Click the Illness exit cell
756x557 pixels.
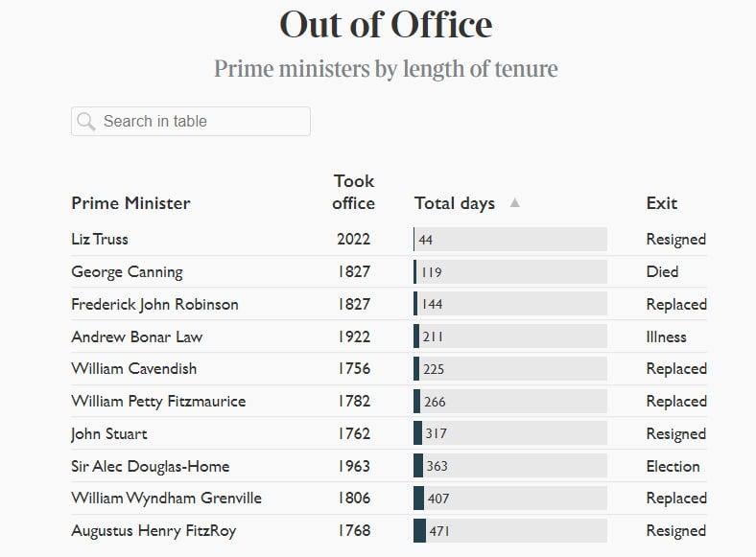666,337
